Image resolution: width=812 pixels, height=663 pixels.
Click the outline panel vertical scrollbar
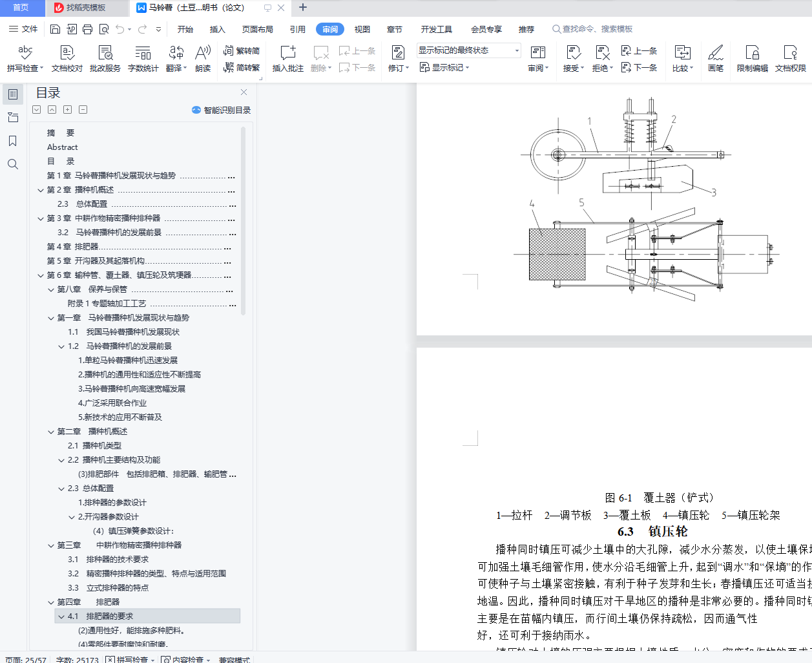pyautogui.click(x=243, y=220)
